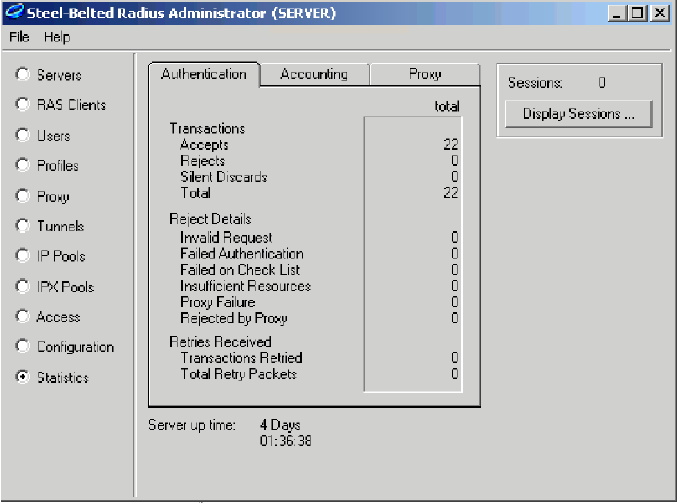Screen dimensions: 677x503
Task: Click the Steel-Belted Radius title bar icon
Action: (x=14, y=12)
